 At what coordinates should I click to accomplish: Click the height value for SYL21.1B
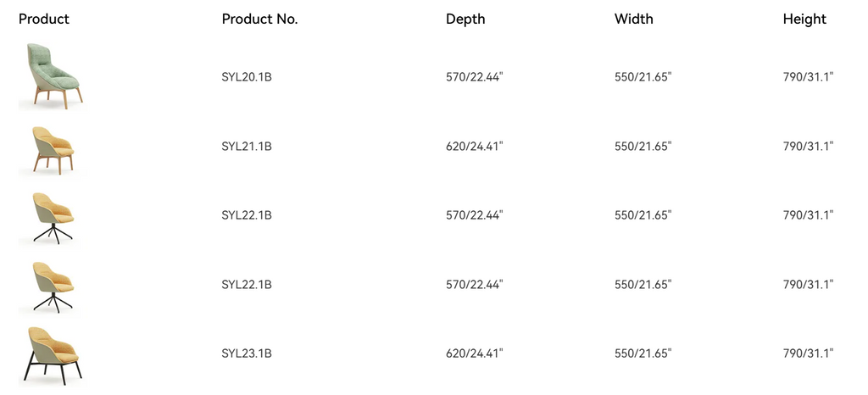[808, 146]
